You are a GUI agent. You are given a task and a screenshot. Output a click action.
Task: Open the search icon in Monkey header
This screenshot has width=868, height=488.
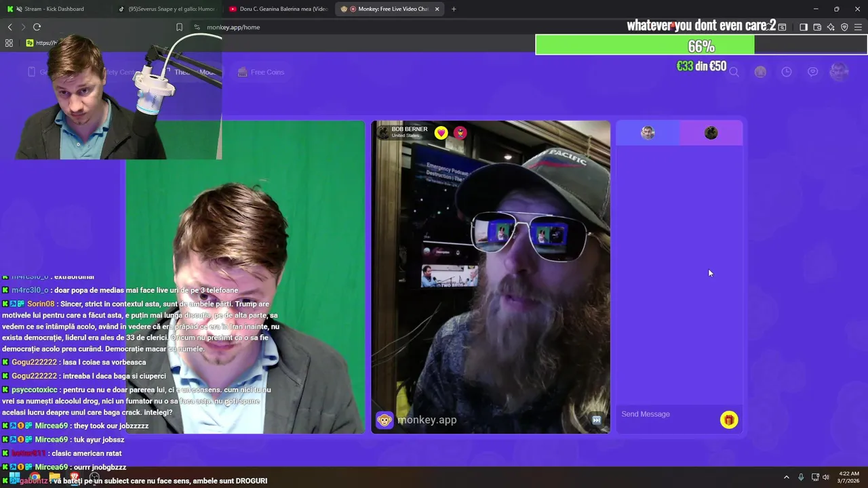[734, 72]
